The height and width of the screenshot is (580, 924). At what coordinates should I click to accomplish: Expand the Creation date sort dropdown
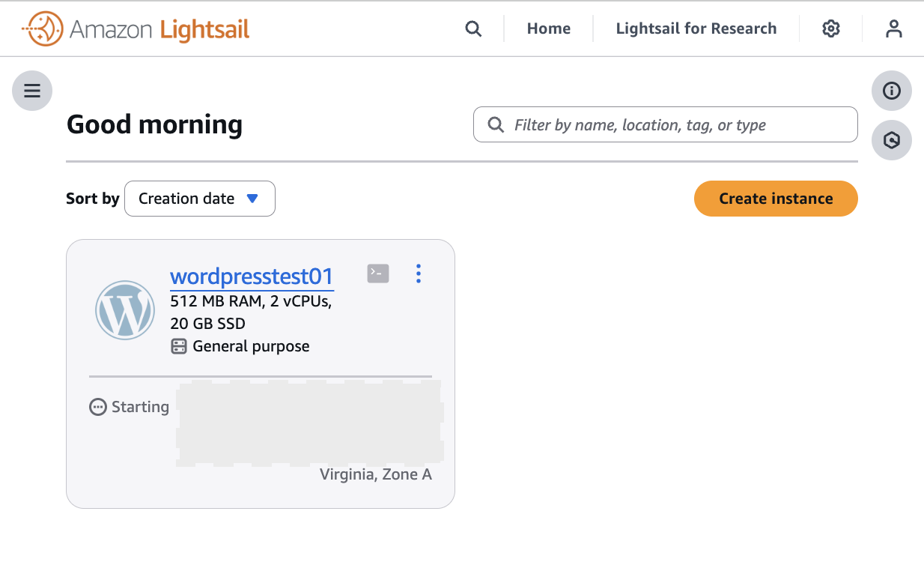[x=200, y=199]
